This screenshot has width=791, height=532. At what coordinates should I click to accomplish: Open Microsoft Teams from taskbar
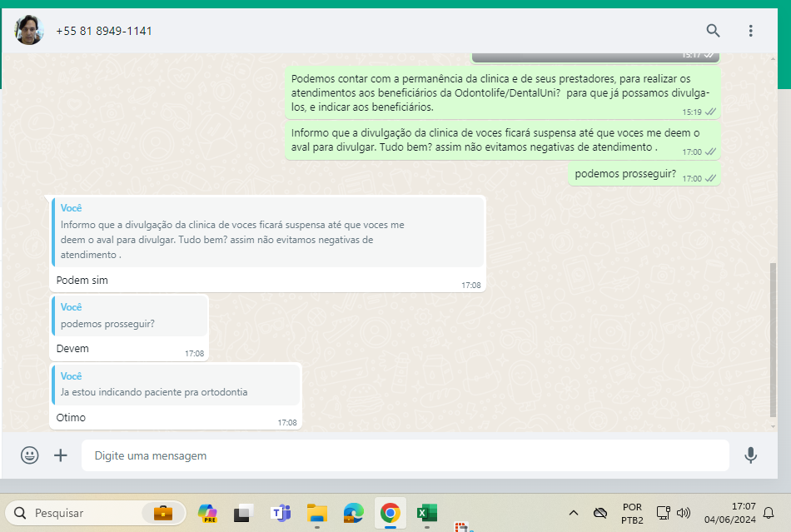281,513
